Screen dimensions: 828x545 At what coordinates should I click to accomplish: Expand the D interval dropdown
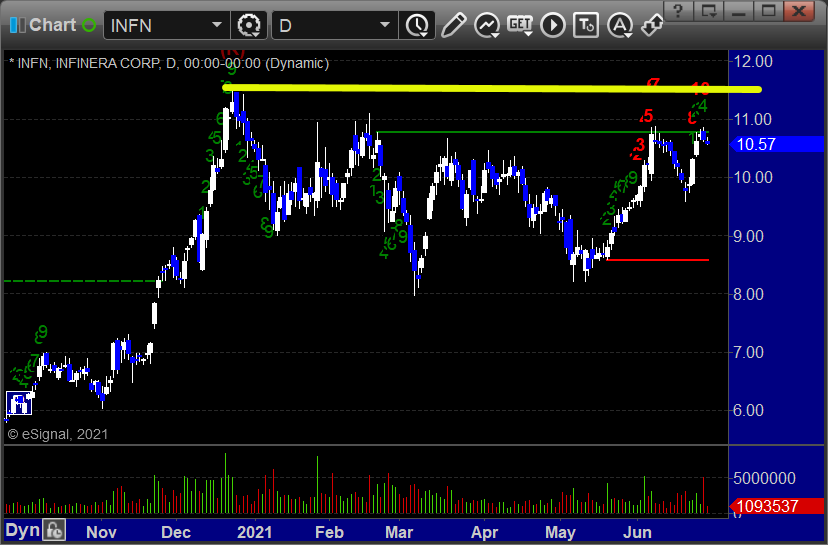click(x=385, y=25)
